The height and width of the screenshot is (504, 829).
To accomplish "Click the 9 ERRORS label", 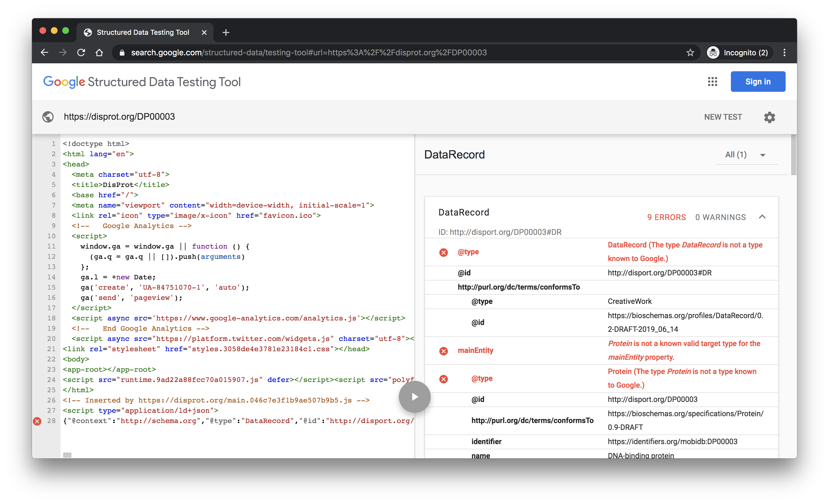I will pyautogui.click(x=666, y=217).
